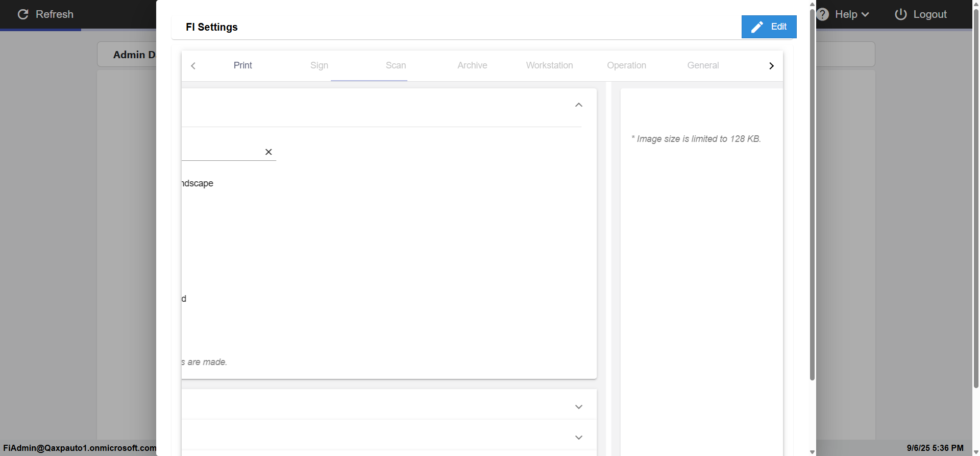Switch to the Workstation tab

pos(549,65)
